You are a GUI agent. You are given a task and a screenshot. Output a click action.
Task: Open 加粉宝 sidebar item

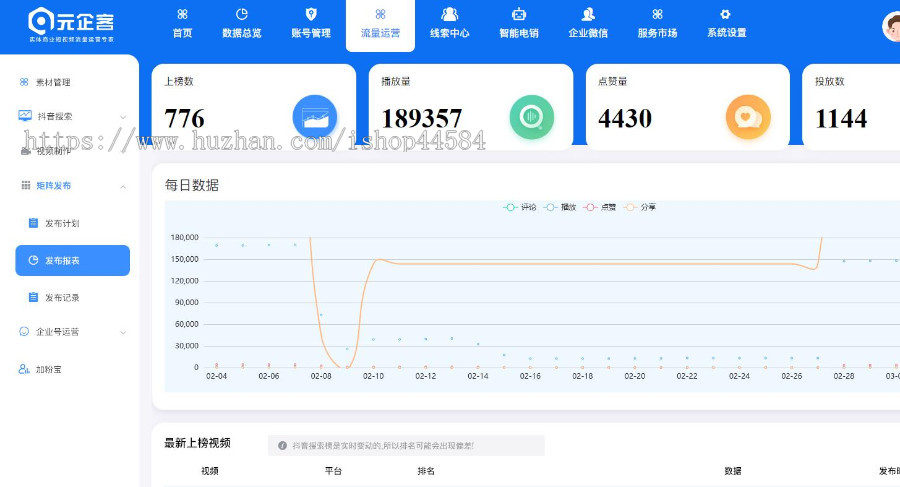point(49,369)
